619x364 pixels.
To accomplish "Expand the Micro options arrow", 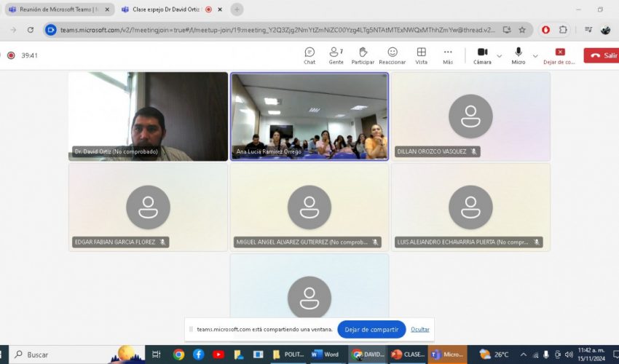I will coord(535,56).
